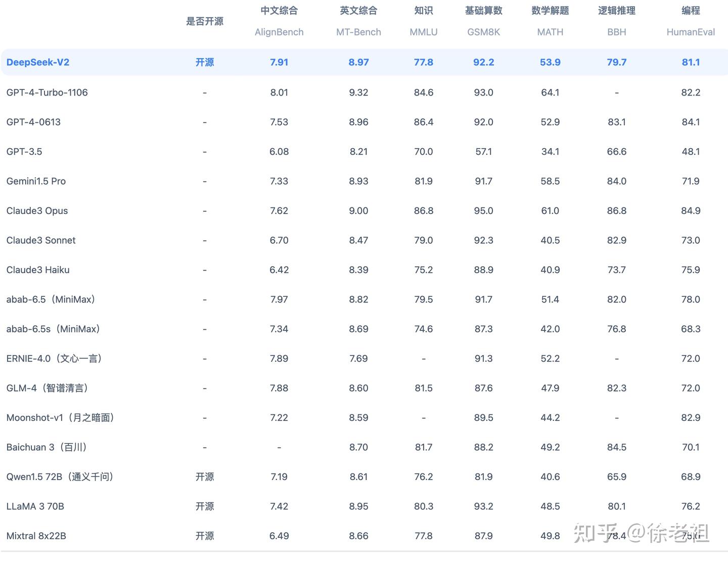Click Gemini1.5 Pro BBH score 84.0
728x563 pixels.
[617, 181]
